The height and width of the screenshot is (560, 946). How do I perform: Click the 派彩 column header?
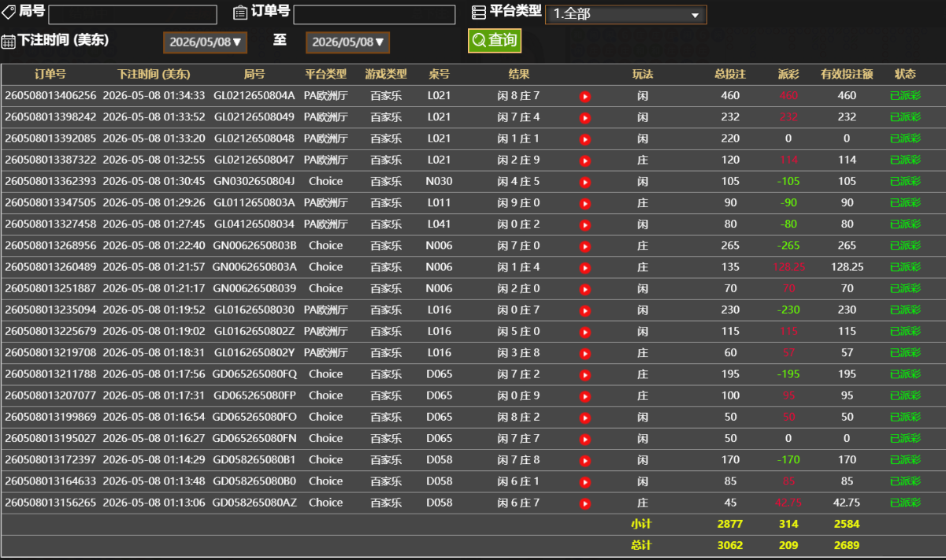point(788,74)
